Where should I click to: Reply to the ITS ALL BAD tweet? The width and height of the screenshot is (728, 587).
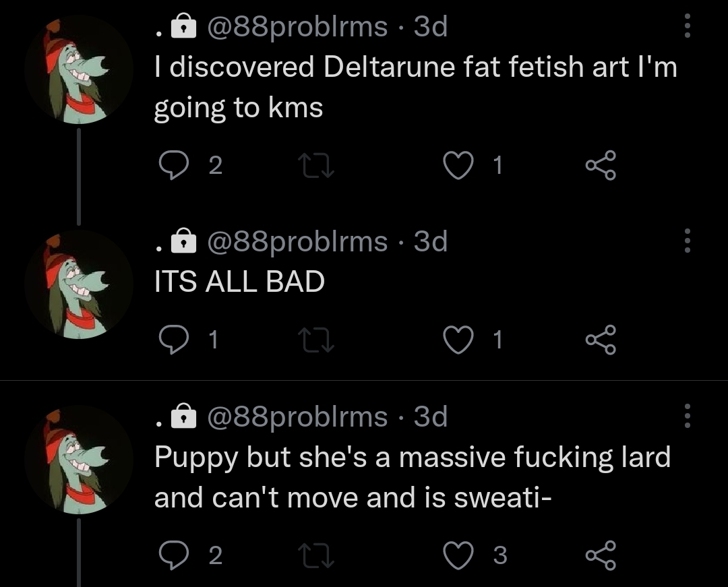[x=174, y=340]
